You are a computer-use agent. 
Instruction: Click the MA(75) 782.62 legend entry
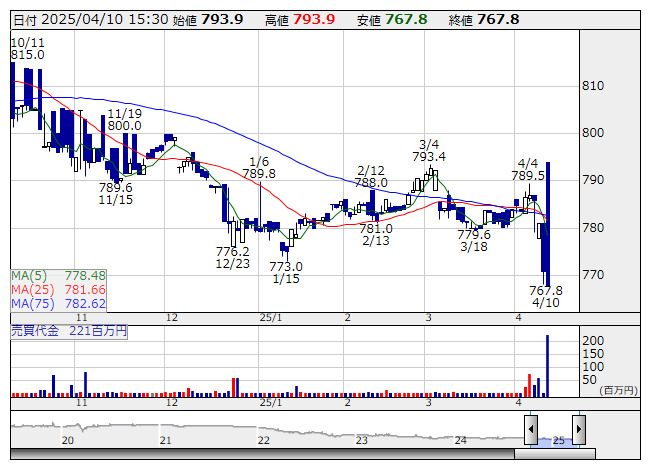pos(58,303)
